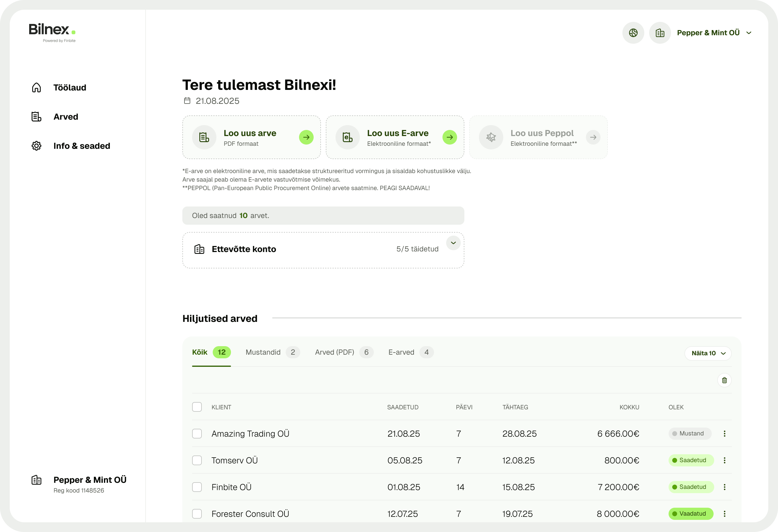The width and height of the screenshot is (778, 532).
Task: Switch to Arved (PDF) tab
Action: coord(344,352)
